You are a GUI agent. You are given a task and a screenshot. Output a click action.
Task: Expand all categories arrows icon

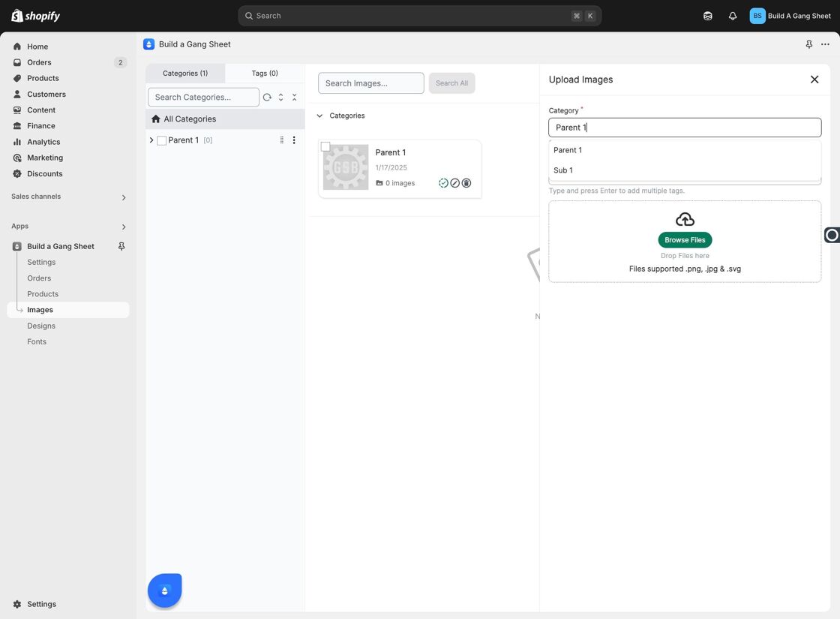point(280,97)
